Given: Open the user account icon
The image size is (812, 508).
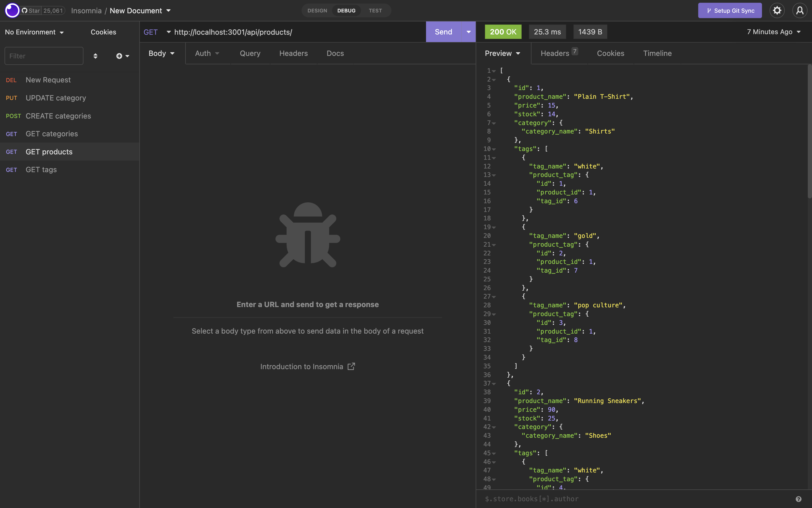Looking at the screenshot, I should pyautogui.click(x=800, y=10).
